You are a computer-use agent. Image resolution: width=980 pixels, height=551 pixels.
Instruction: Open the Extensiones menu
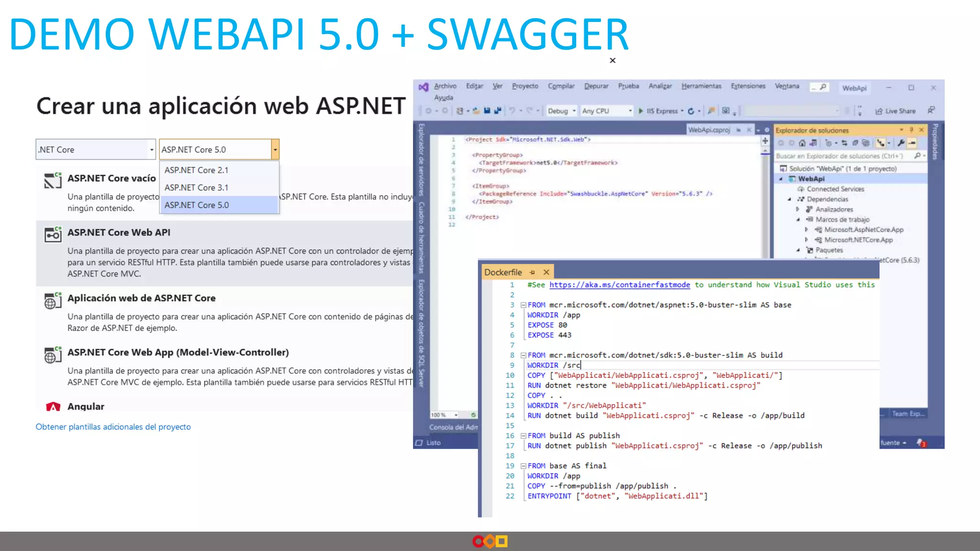pos(748,86)
